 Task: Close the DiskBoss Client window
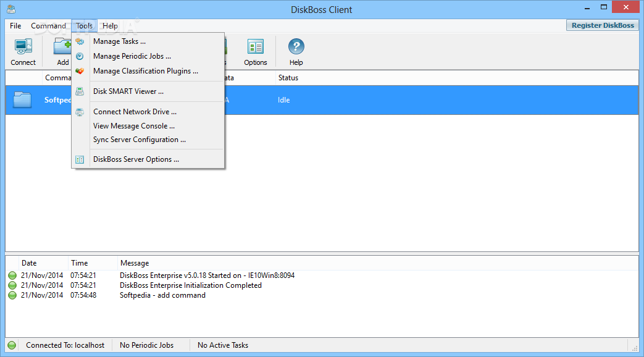626,7
